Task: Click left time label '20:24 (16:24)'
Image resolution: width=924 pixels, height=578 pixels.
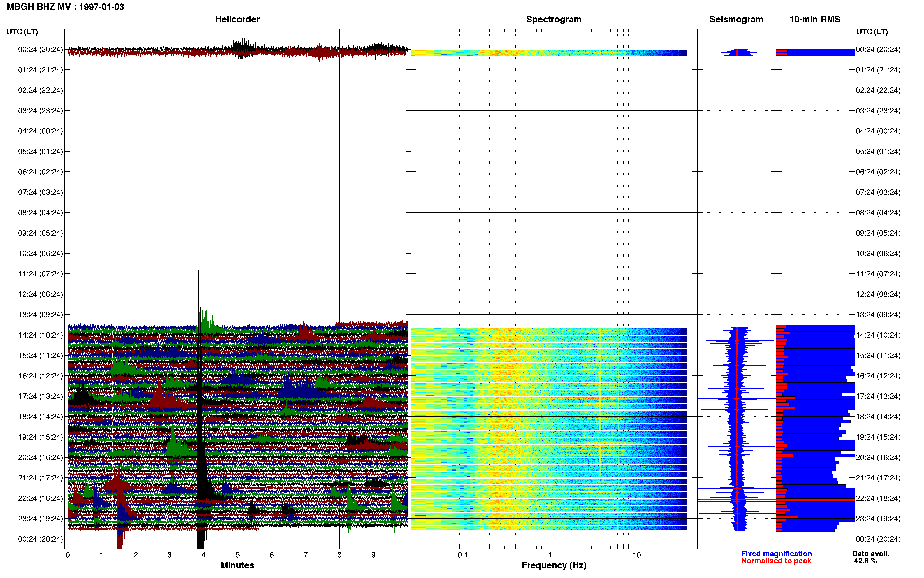Action: (x=41, y=457)
